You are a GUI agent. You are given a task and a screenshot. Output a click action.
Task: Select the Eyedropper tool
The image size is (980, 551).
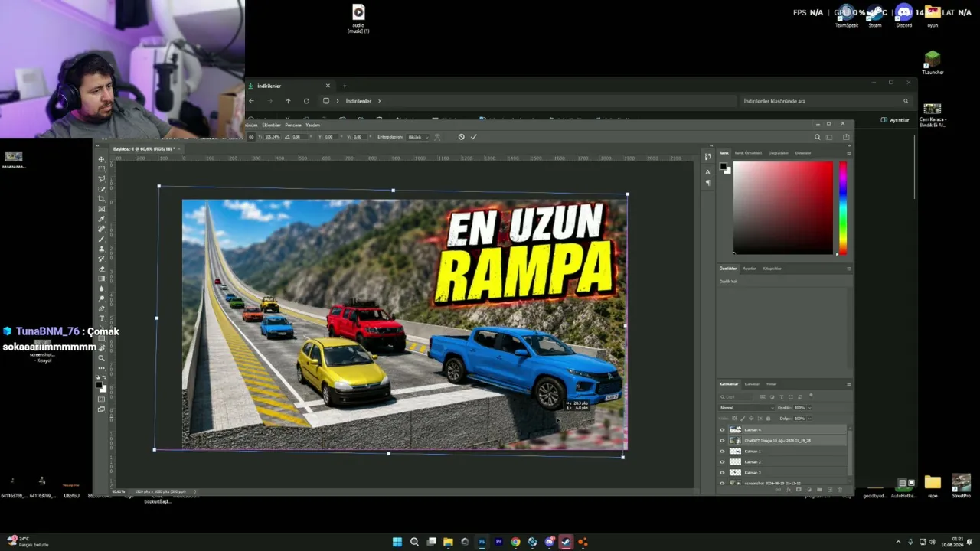[101, 219]
